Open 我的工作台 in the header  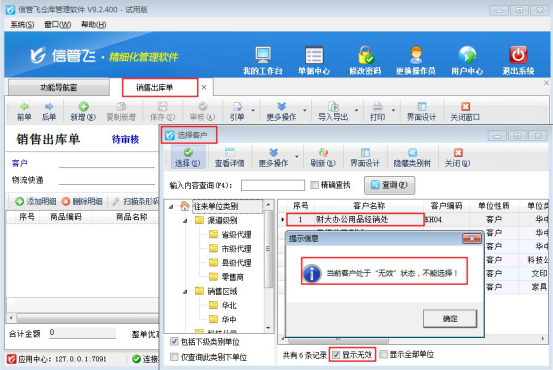(x=263, y=60)
